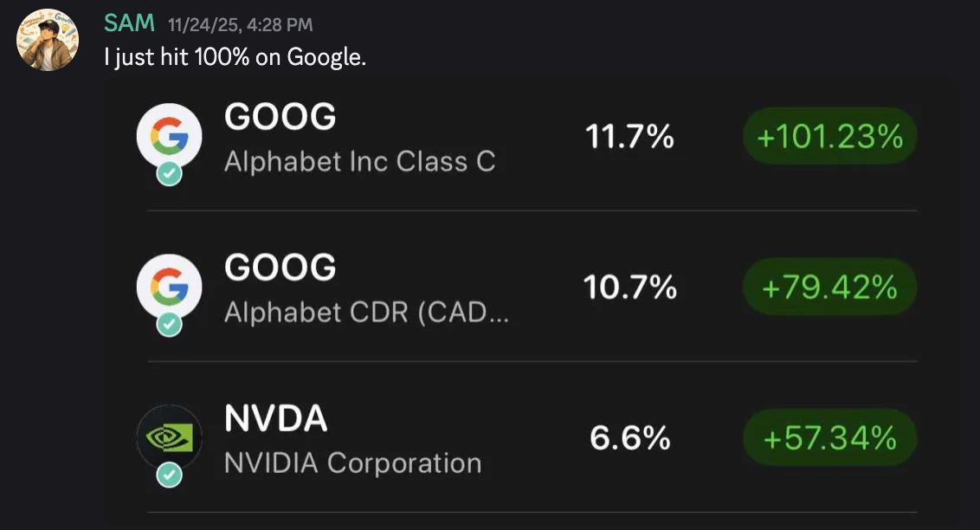This screenshot has height=530, width=980.
Task: Click the +101.23% gain badge
Action: point(829,136)
